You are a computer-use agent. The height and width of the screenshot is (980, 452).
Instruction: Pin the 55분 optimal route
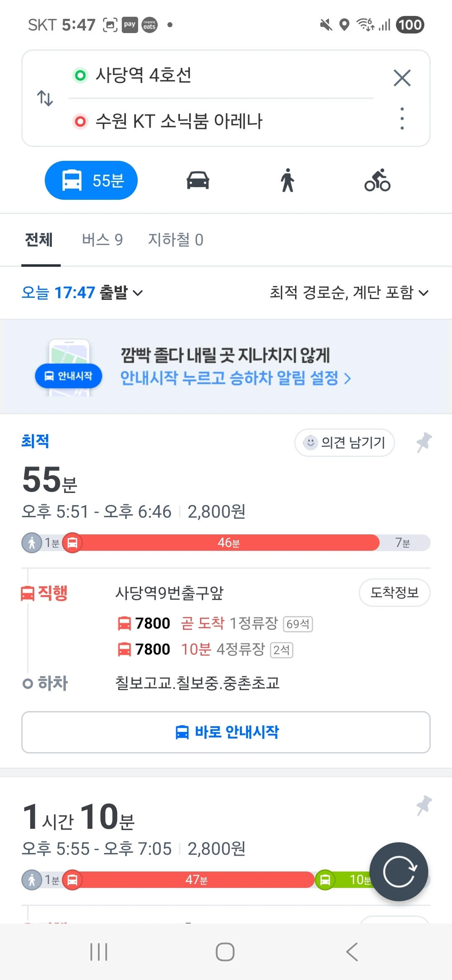424,442
